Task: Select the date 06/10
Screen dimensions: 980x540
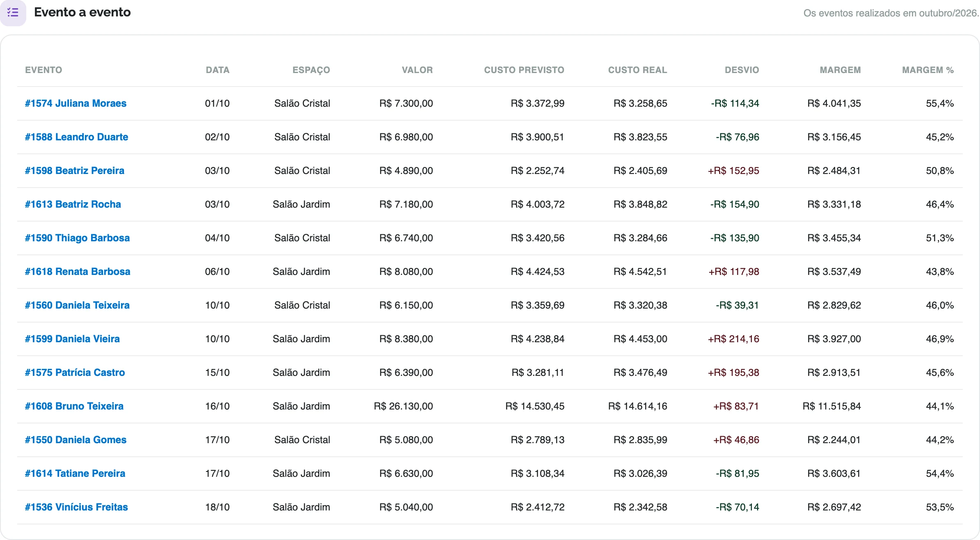Action: (217, 272)
